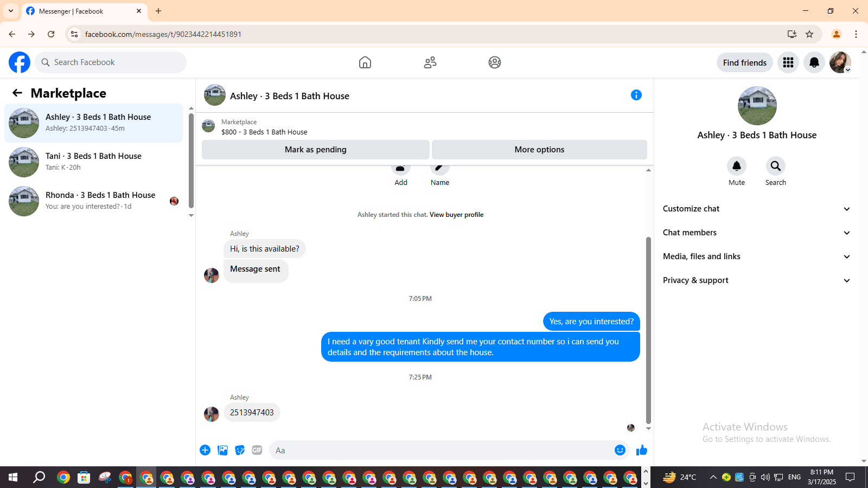View site information icon in address bar

[x=74, y=34]
